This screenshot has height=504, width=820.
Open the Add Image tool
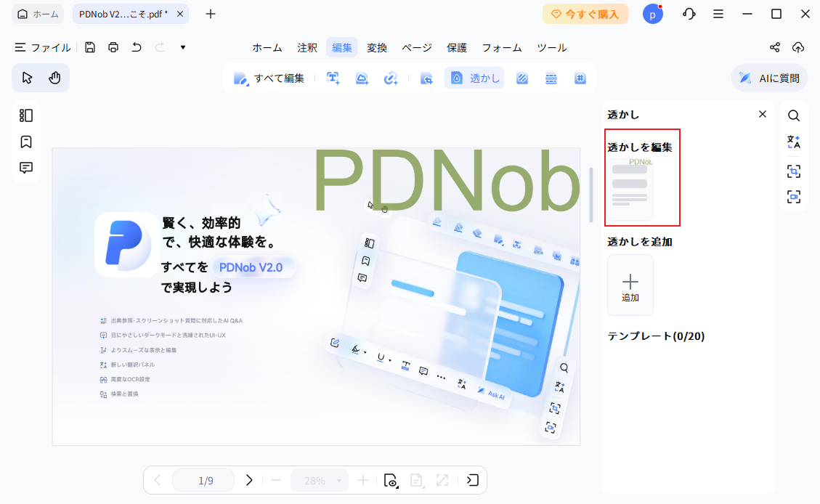362,78
